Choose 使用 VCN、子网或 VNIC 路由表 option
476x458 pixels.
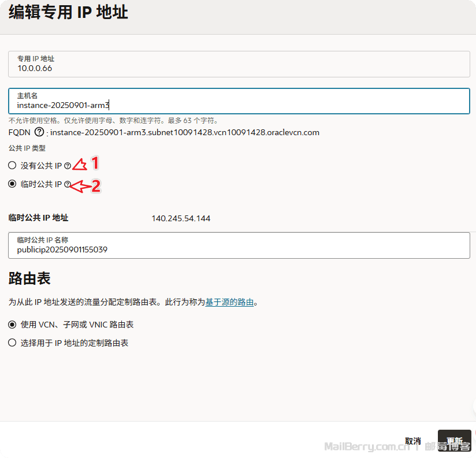(x=12, y=325)
